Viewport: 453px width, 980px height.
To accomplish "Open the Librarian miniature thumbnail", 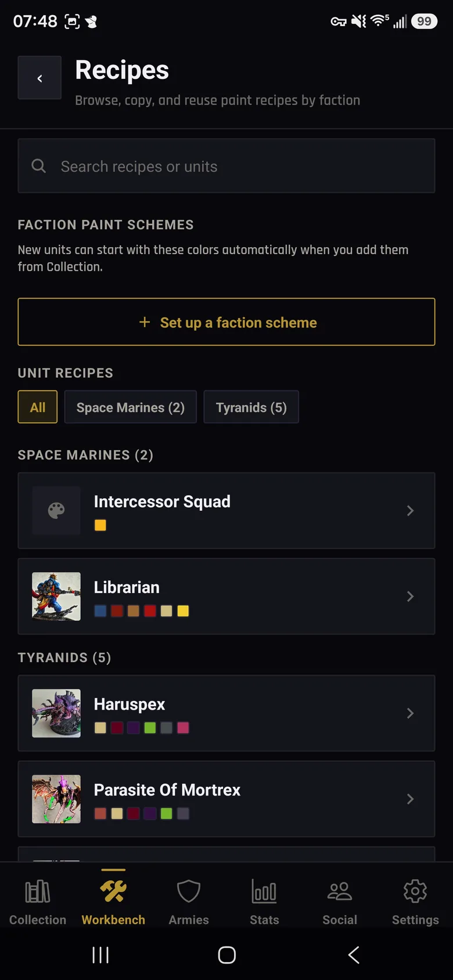I will coord(56,596).
